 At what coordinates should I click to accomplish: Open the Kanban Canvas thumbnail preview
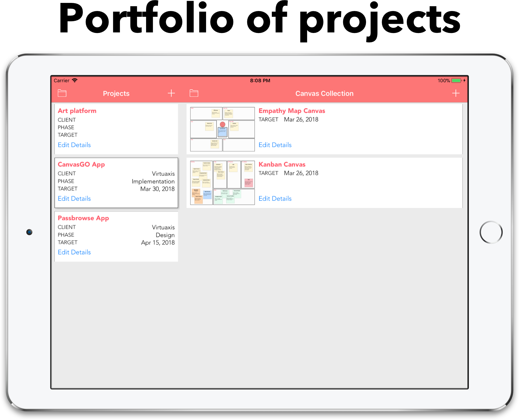tap(222, 182)
